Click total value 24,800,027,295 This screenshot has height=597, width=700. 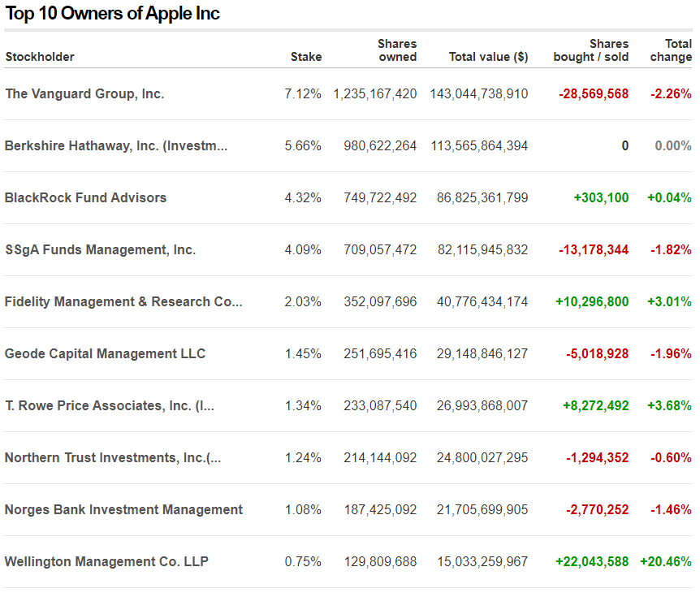click(482, 457)
